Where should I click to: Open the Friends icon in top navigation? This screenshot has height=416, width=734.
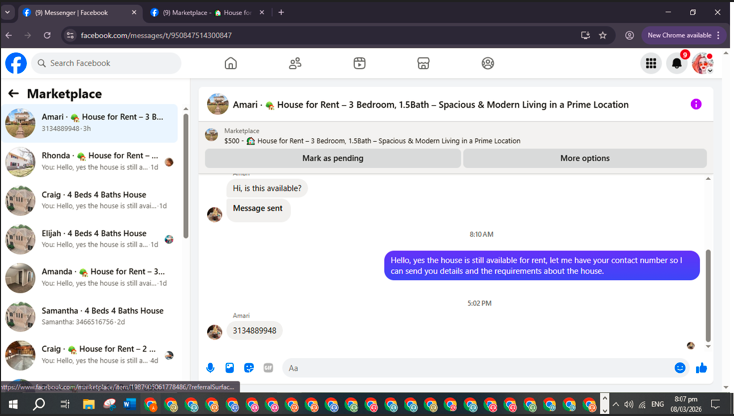295,63
